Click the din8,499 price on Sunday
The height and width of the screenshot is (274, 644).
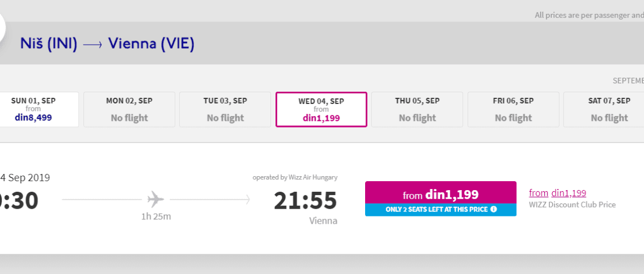pos(34,118)
